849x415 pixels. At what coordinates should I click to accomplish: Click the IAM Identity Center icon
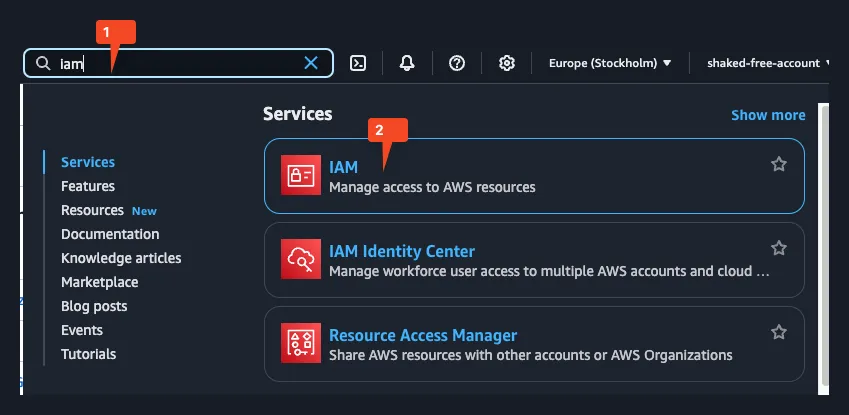301,259
